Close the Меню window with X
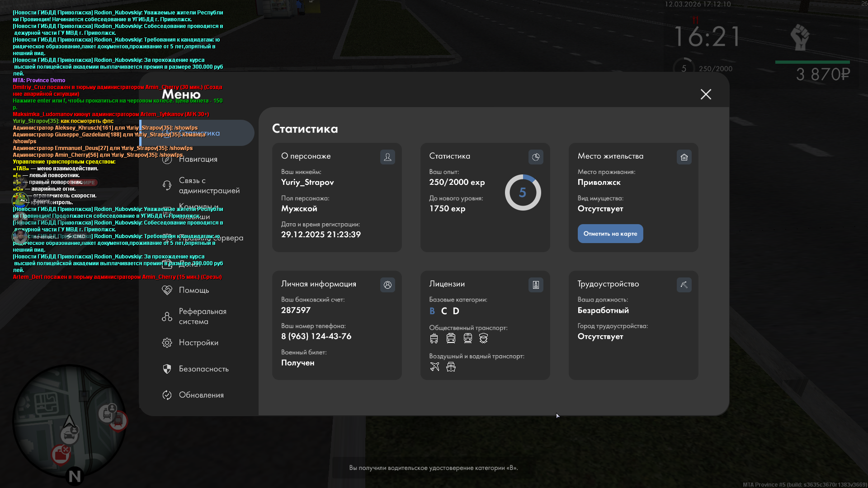Viewport: 868px width, 488px height. point(706,94)
